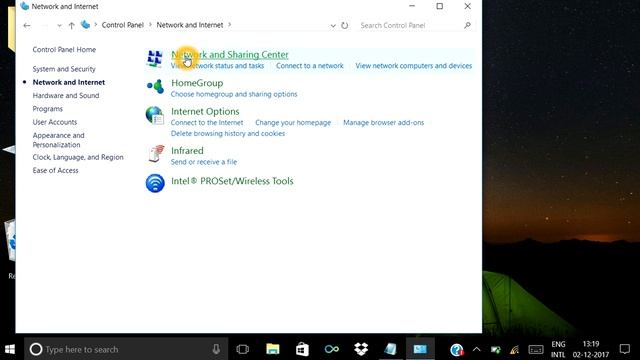The image size is (640, 360).
Task: Click Connect to the Internet
Action: click(207, 122)
